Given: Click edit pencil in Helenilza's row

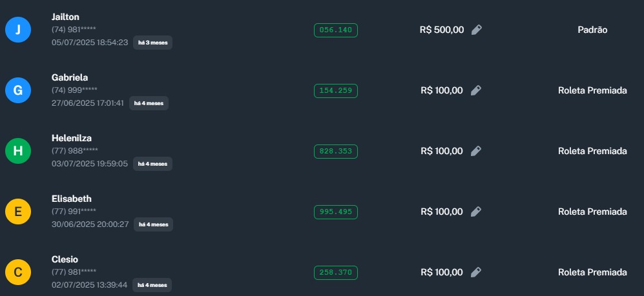Looking at the screenshot, I should click(476, 151).
